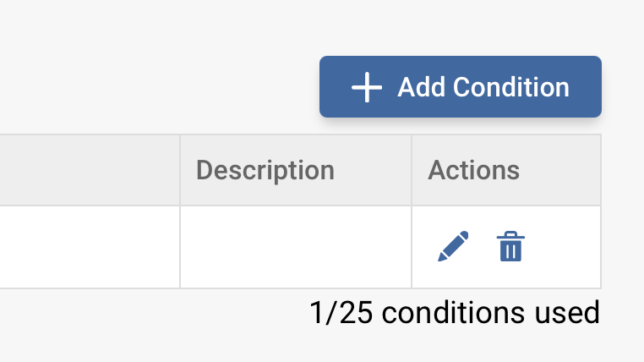Open the condition editor via the pencil

(x=453, y=246)
